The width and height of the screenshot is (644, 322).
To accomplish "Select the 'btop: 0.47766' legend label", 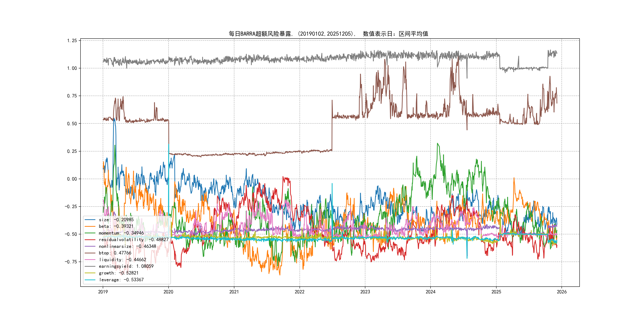I will pos(115,253).
